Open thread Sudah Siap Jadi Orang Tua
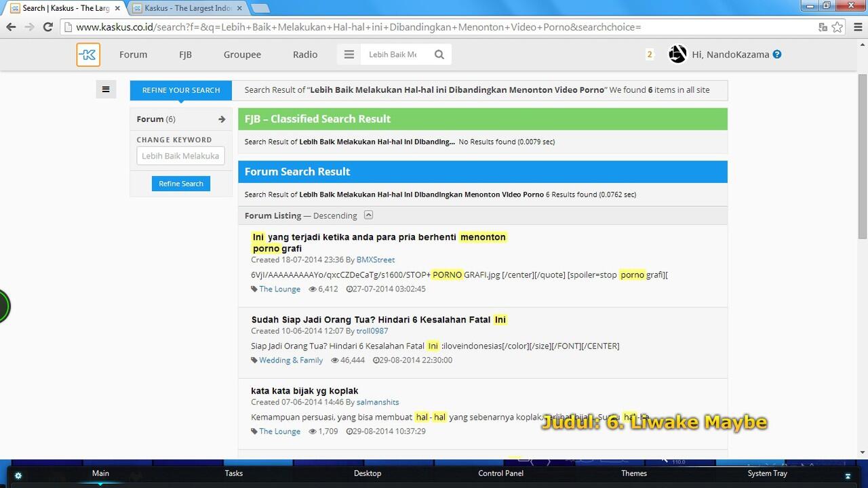The image size is (868, 488). click(379, 320)
